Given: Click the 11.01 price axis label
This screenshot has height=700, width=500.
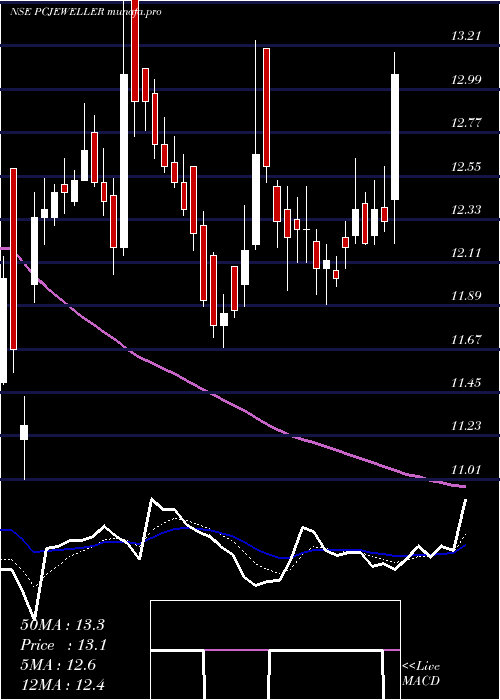Looking at the screenshot, I should pyautogui.click(x=466, y=470).
